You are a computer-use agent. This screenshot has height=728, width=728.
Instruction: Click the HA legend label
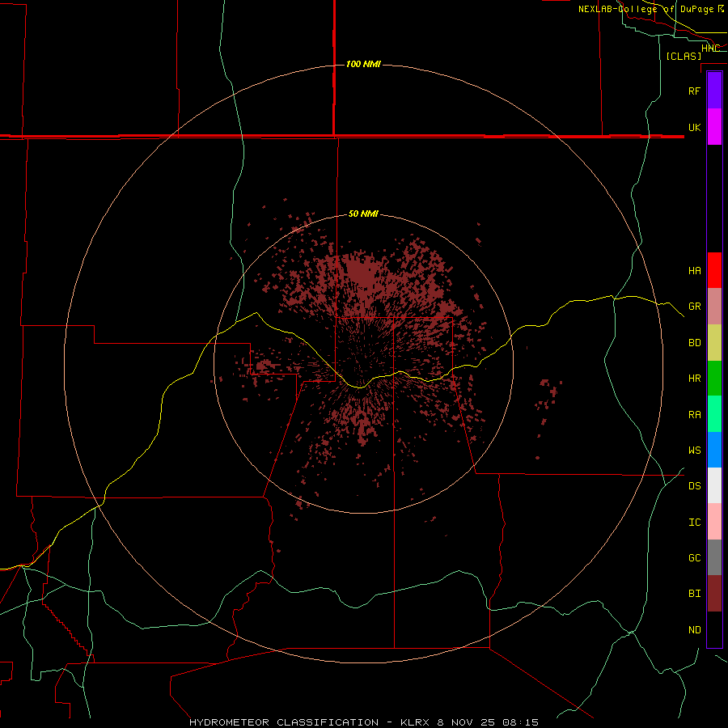[694, 270]
